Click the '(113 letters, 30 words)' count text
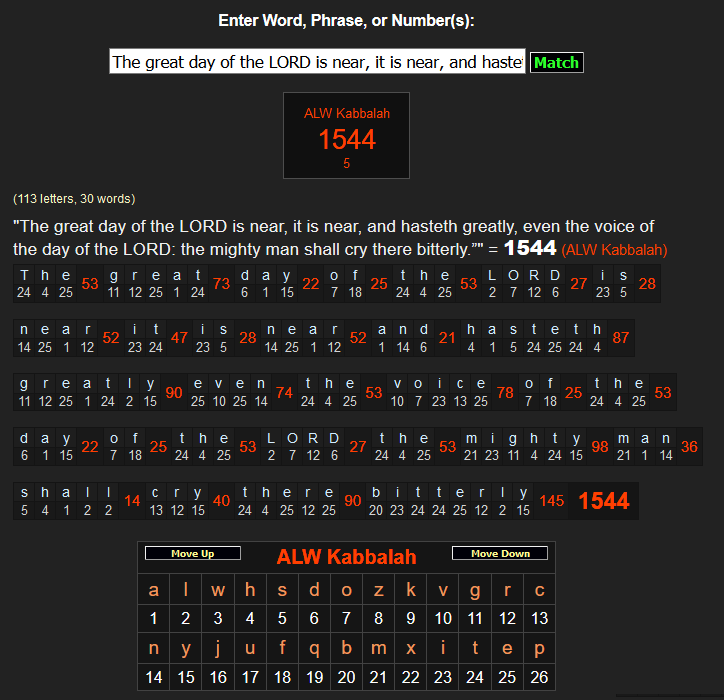724x700 pixels. pos(74,199)
